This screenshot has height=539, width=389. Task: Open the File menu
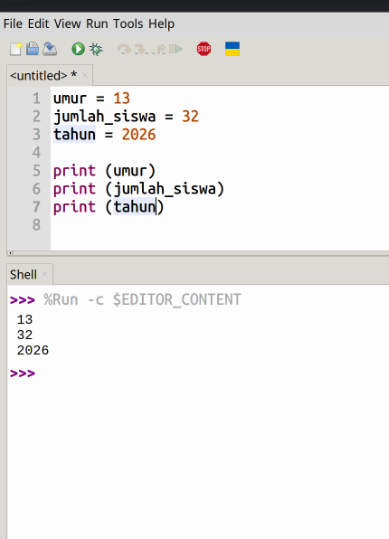[x=13, y=24]
